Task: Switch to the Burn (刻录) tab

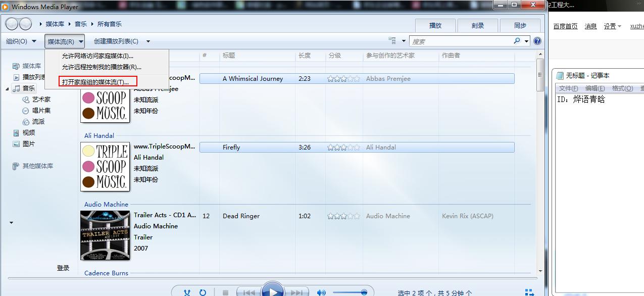Action: click(477, 26)
